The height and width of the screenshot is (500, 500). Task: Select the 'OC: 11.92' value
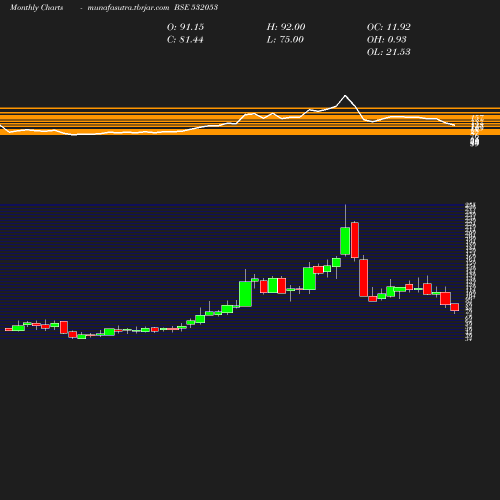point(389,27)
